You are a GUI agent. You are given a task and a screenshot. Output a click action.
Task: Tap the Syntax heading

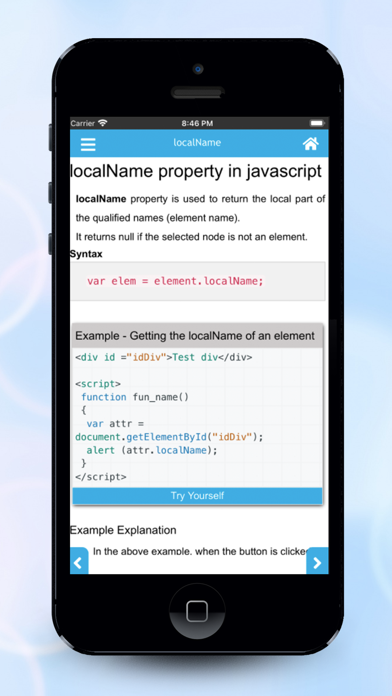86,254
